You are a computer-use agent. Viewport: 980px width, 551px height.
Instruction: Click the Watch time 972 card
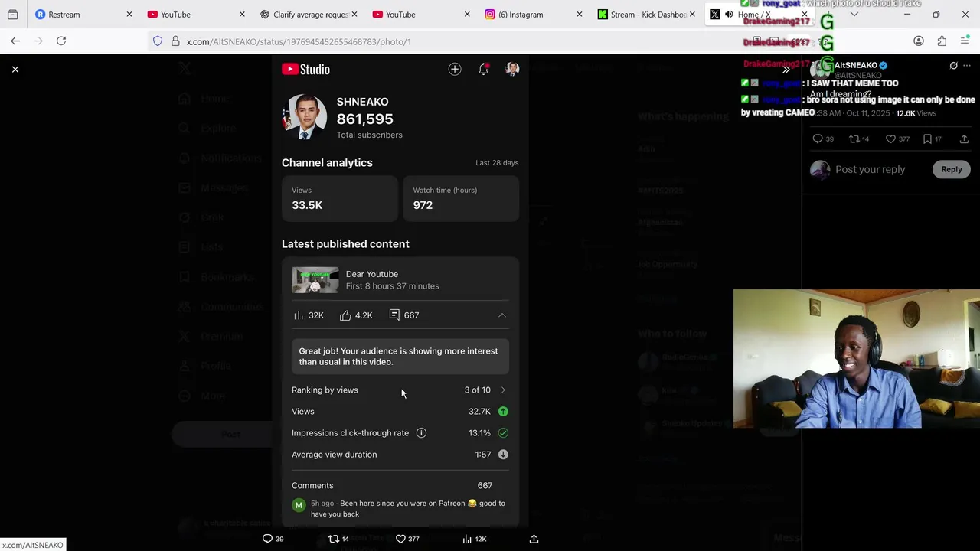pyautogui.click(x=461, y=198)
